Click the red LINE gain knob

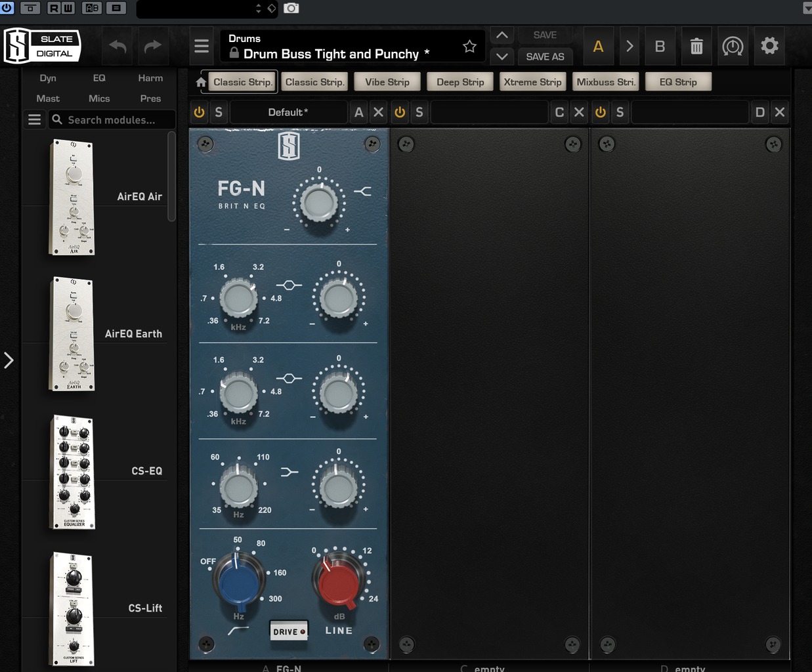339,583
